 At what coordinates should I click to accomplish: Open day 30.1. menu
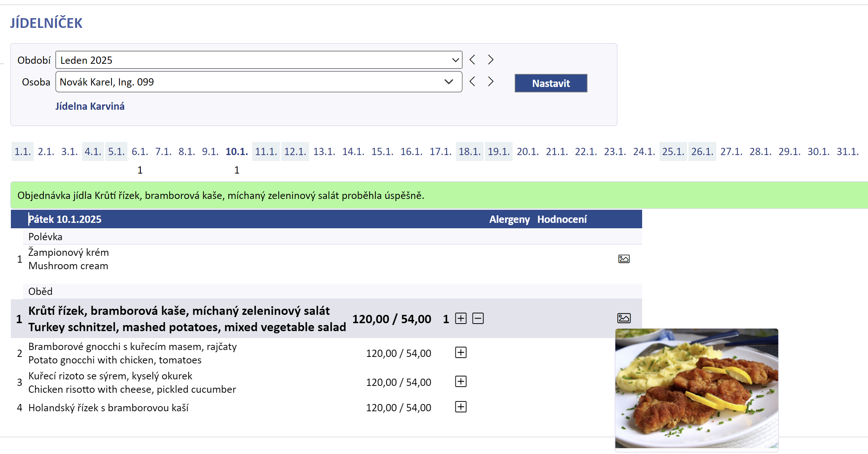818,151
